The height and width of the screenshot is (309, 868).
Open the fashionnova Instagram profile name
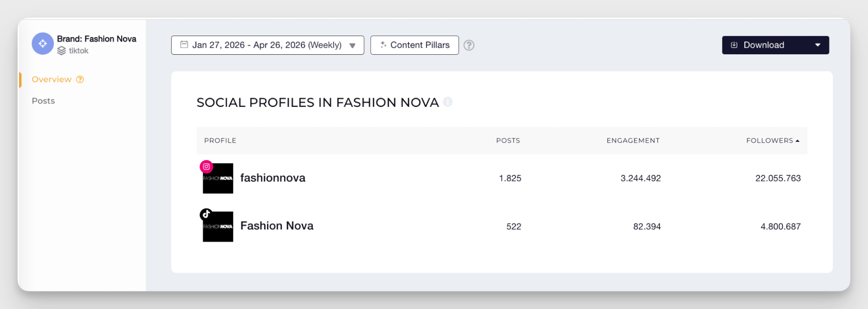click(273, 178)
